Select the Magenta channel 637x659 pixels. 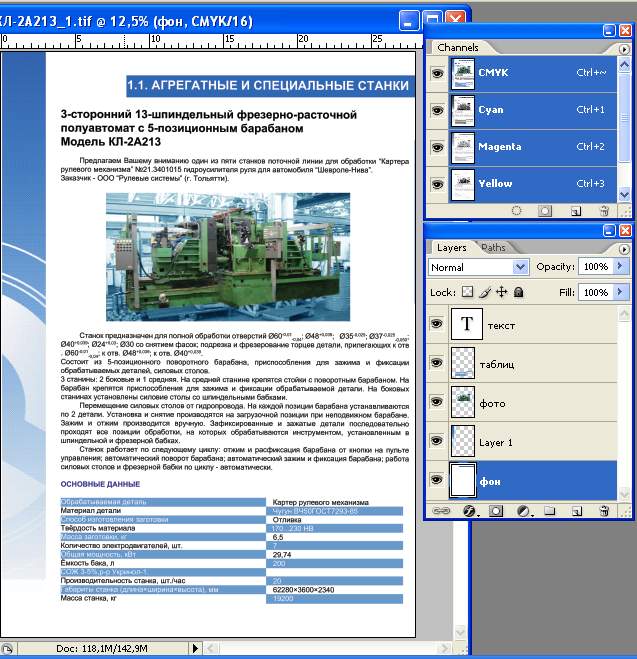533,147
